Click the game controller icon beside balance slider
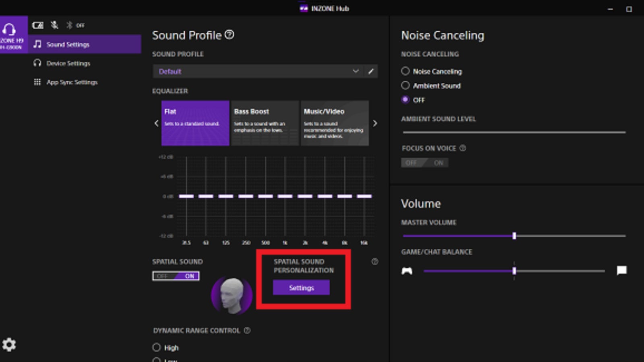 pos(407,271)
